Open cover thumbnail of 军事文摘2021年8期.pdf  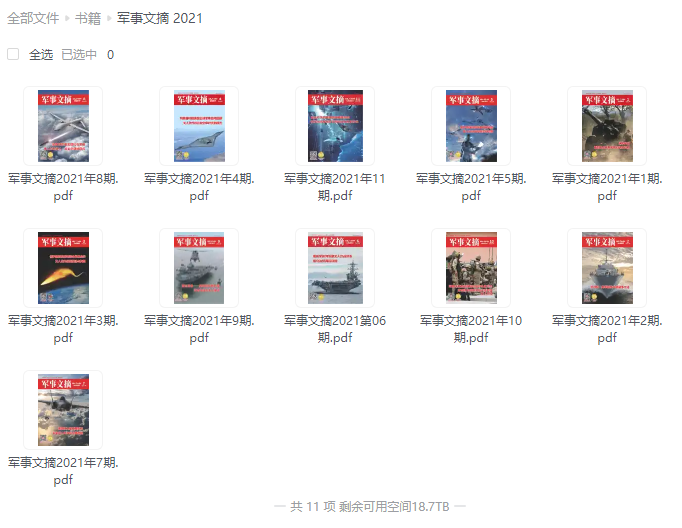point(64,126)
